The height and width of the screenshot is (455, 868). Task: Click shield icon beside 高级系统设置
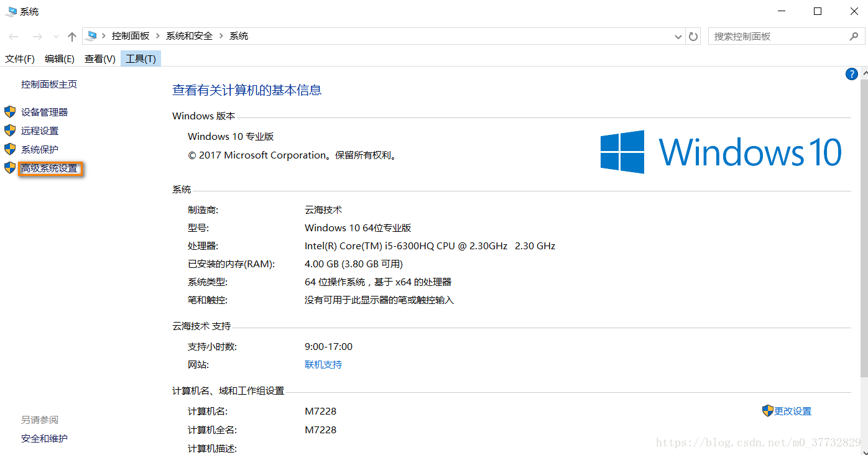click(x=9, y=168)
